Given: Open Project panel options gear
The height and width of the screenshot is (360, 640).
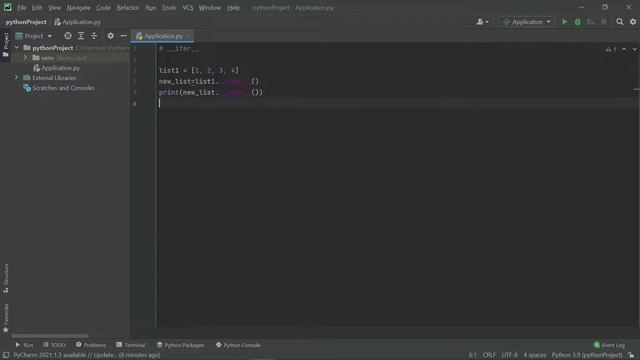Looking at the screenshot, I should [110, 36].
